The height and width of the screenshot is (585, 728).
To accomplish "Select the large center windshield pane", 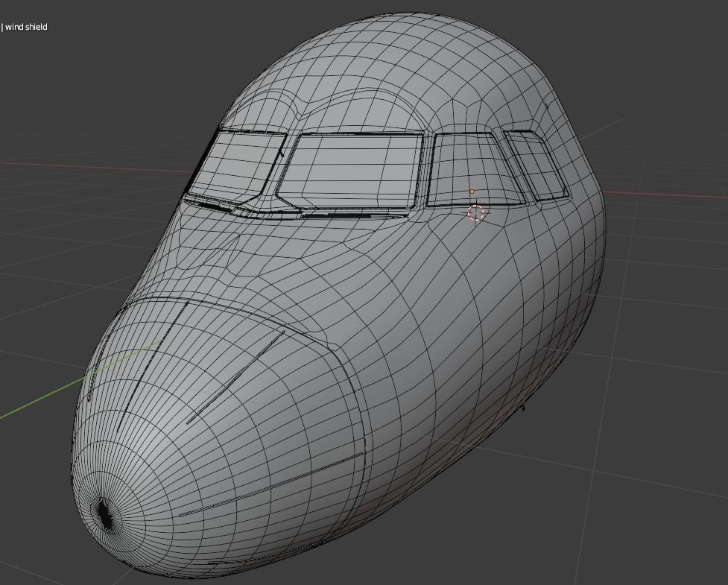I will [x=350, y=171].
